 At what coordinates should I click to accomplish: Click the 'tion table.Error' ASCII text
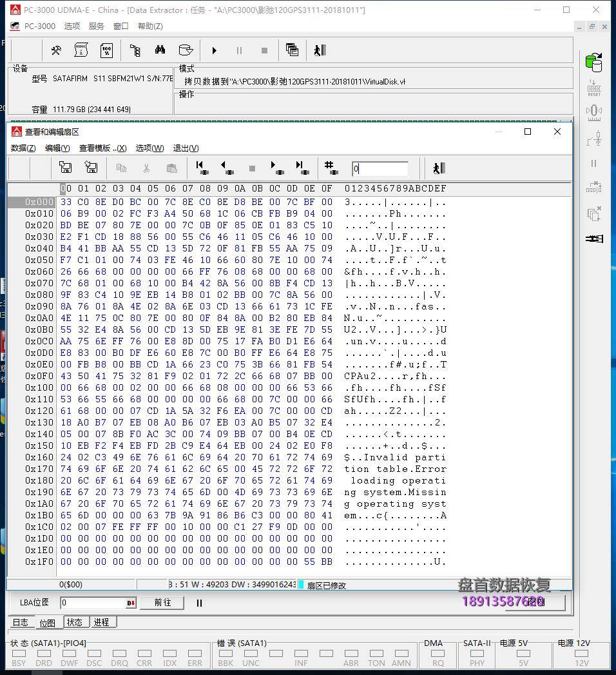pos(396,469)
